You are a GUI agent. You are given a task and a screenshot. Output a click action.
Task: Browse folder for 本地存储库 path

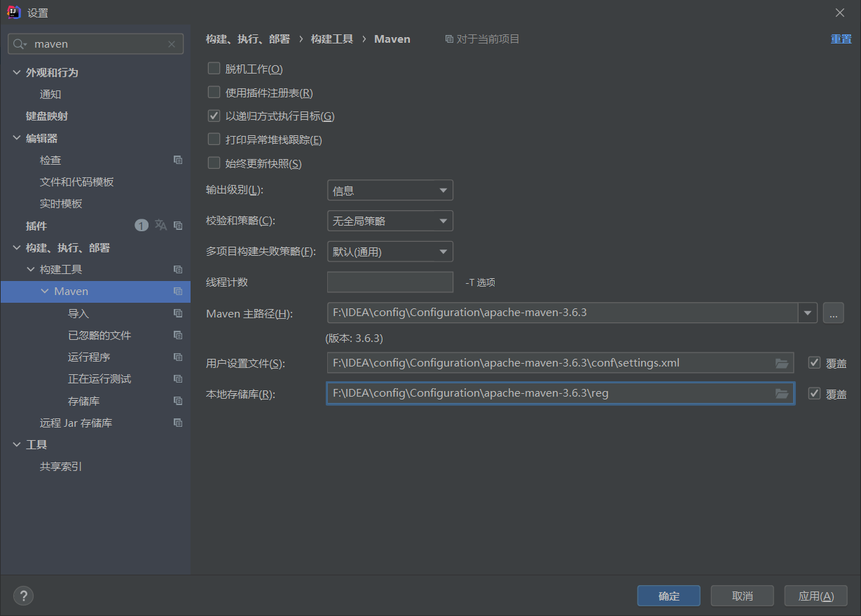click(x=782, y=393)
